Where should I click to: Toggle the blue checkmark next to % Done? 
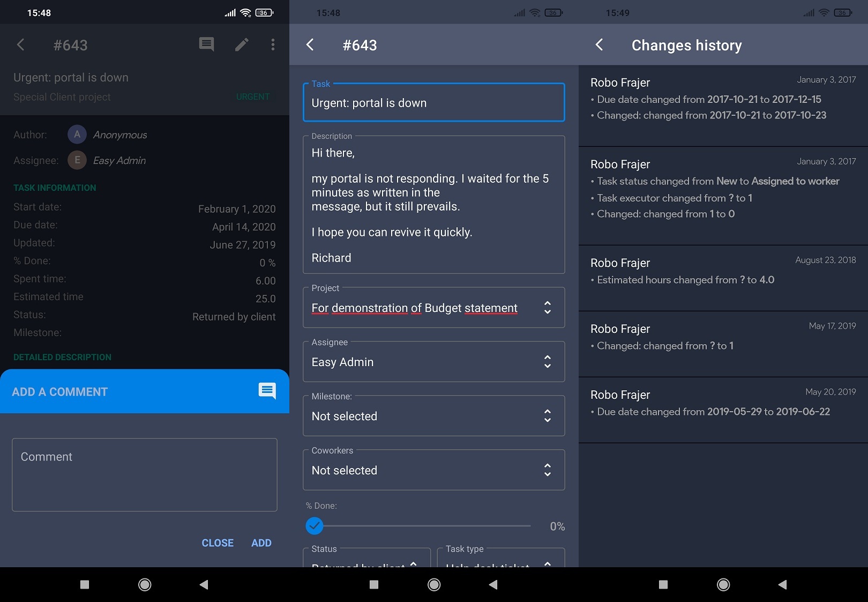tap(315, 526)
